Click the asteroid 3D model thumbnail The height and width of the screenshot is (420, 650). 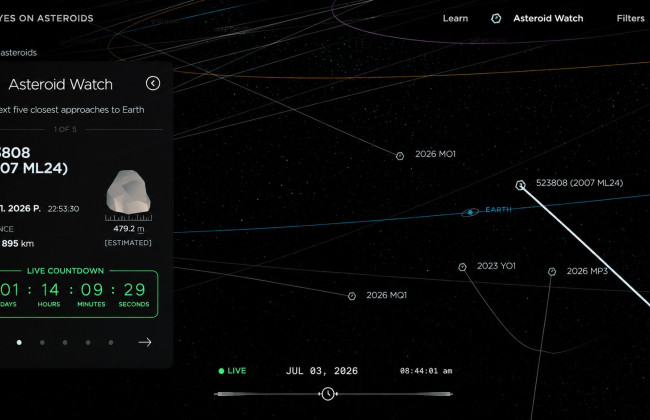coord(129,192)
